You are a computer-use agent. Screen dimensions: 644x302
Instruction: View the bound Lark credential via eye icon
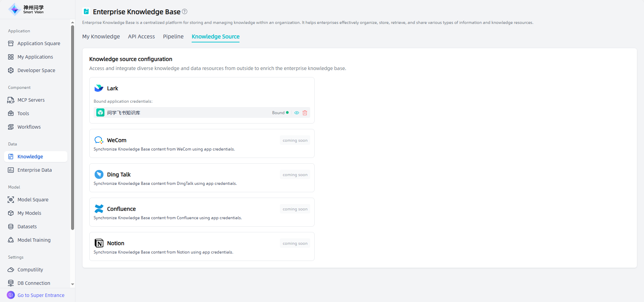(x=297, y=113)
